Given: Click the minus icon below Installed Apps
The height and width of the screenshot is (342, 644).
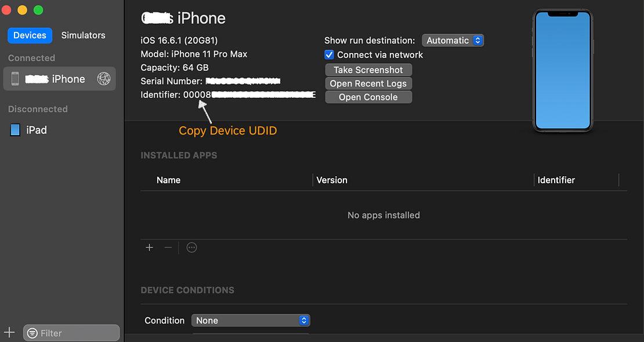Looking at the screenshot, I should point(168,248).
